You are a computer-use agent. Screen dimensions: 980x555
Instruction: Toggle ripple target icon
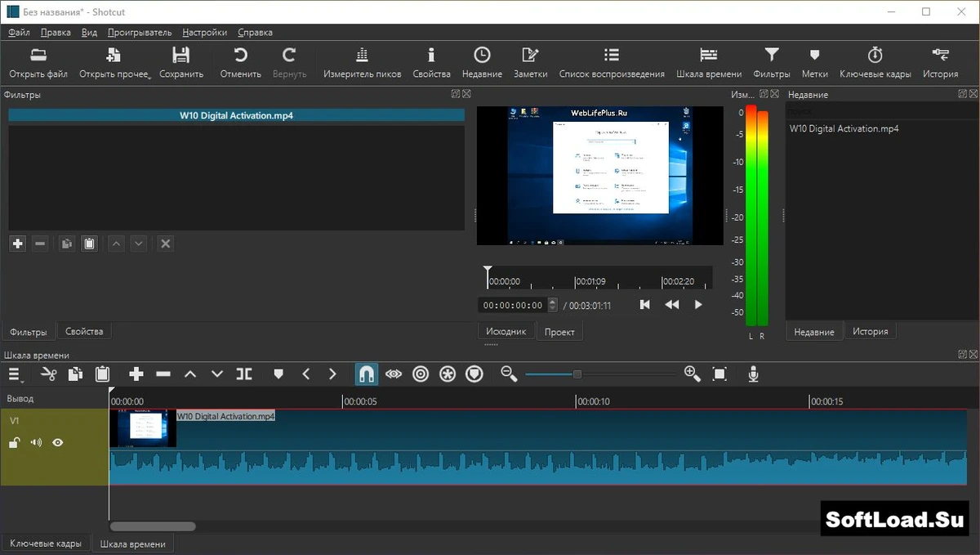pyautogui.click(x=421, y=374)
